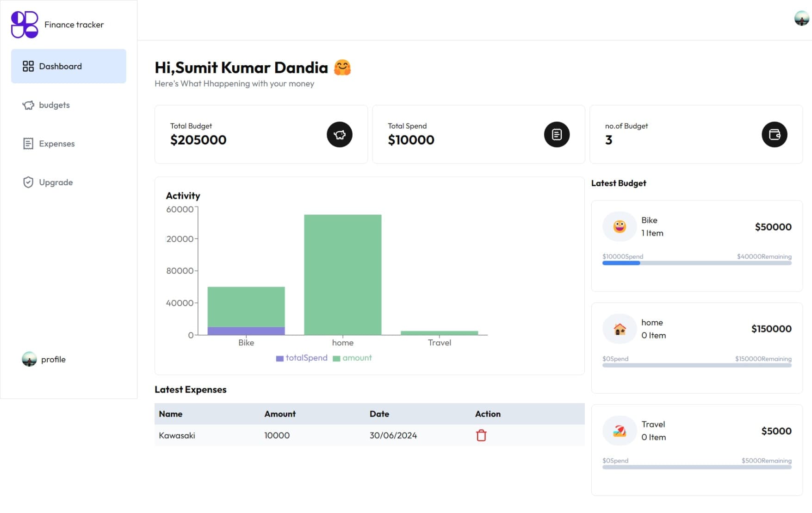Click the no.of Budget wallet icon
812x513 pixels.
[774, 135]
